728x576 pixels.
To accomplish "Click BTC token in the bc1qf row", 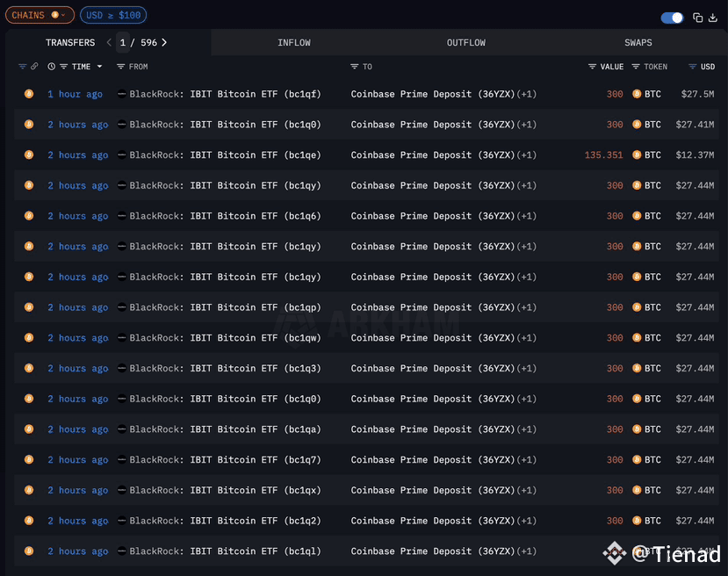I will (x=646, y=94).
